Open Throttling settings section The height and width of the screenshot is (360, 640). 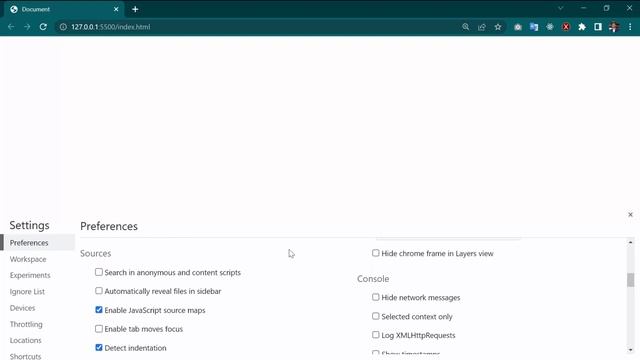click(x=26, y=324)
